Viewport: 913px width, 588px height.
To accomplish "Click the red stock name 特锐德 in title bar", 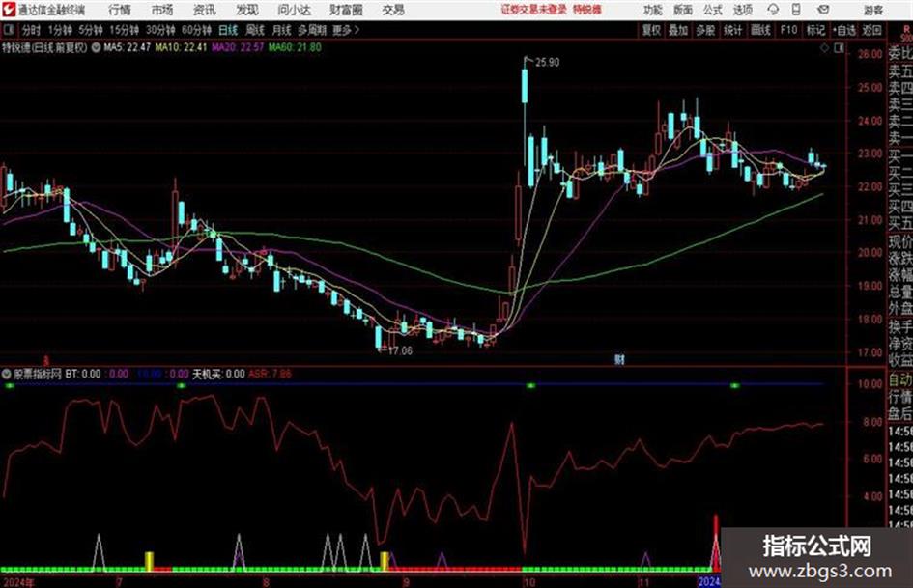I will click(x=587, y=10).
